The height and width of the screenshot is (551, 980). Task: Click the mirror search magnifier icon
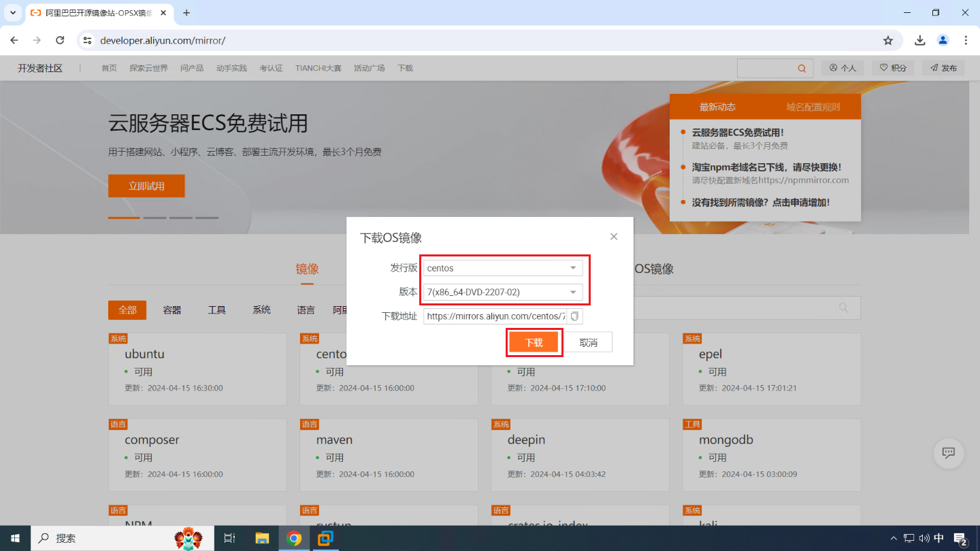coord(844,308)
